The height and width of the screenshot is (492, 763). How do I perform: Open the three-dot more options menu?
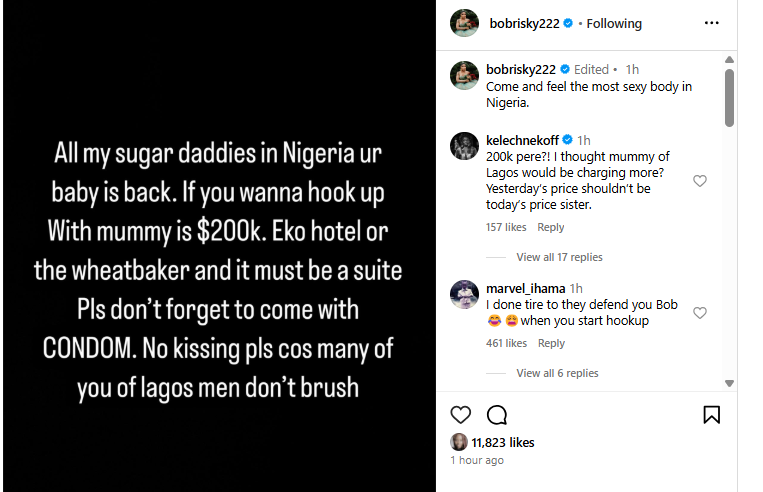point(711,23)
